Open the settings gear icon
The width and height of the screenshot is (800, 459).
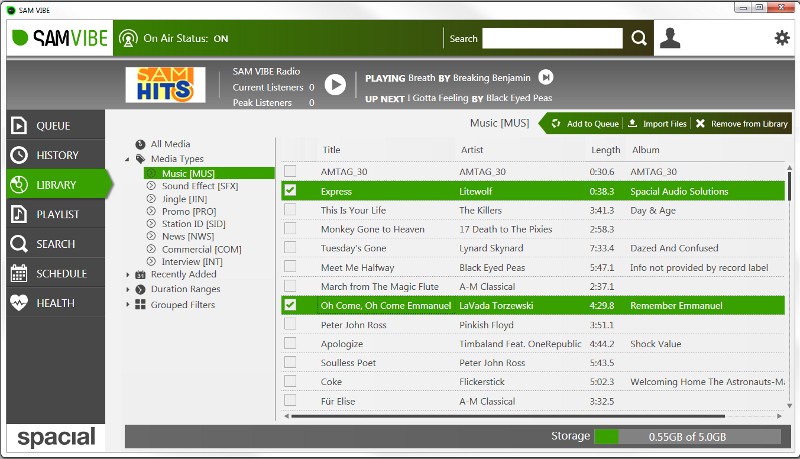[x=782, y=38]
